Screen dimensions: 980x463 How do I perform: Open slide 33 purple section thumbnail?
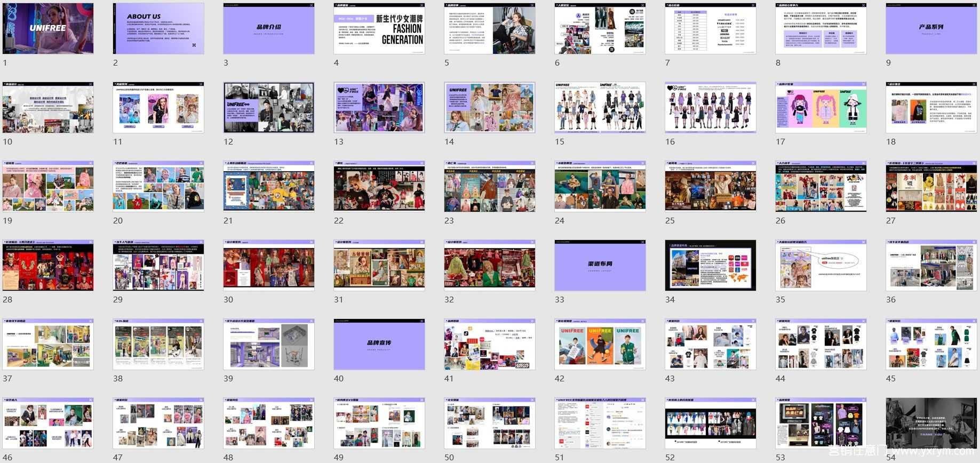pos(600,265)
